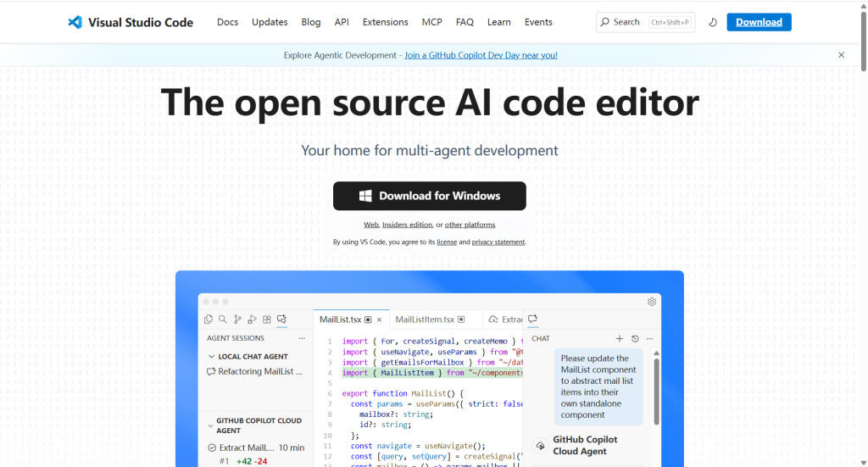Click the Download for Windows button
This screenshot has width=868, height=467.
click(430, 196)
